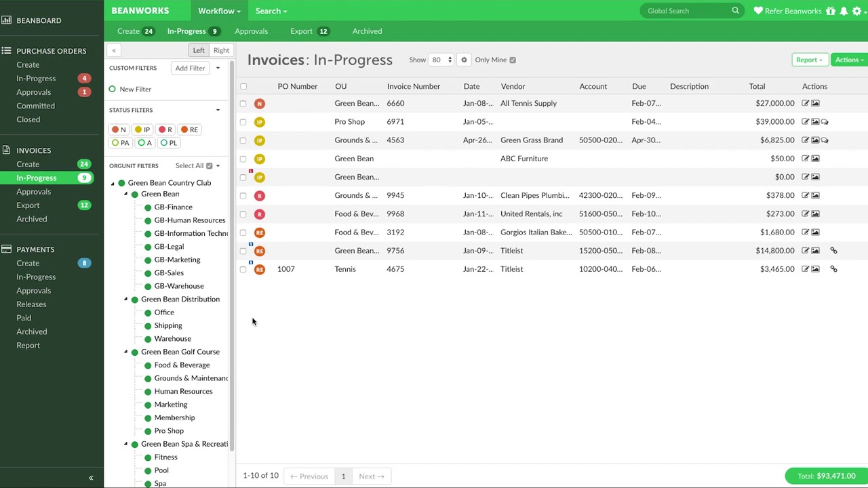Open the Create tab in the top bar
868x488 pixels.
point(136,31)
